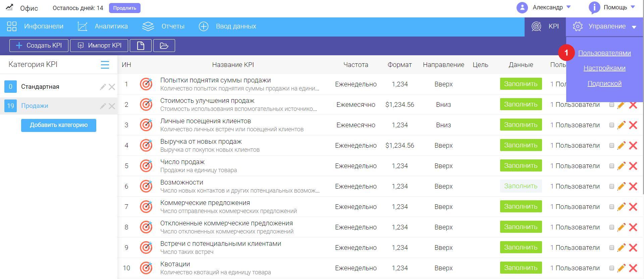The height and width of the screenshot is (279, 644).
Task: Click Создать KPI button
Action: 39,46
